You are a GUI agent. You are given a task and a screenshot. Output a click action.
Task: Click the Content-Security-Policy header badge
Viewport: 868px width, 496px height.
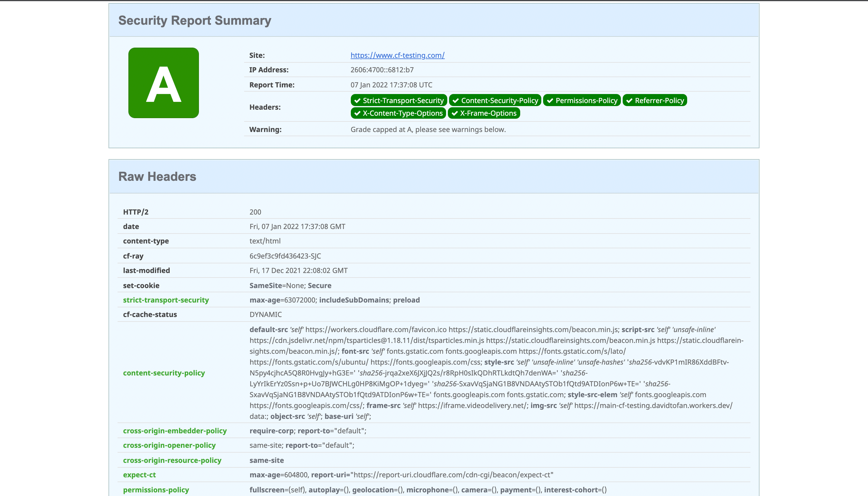click(x=495, y=100)
